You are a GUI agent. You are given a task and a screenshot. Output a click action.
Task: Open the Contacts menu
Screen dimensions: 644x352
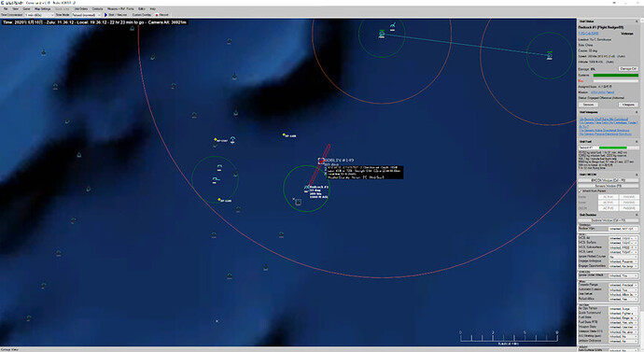97,8
